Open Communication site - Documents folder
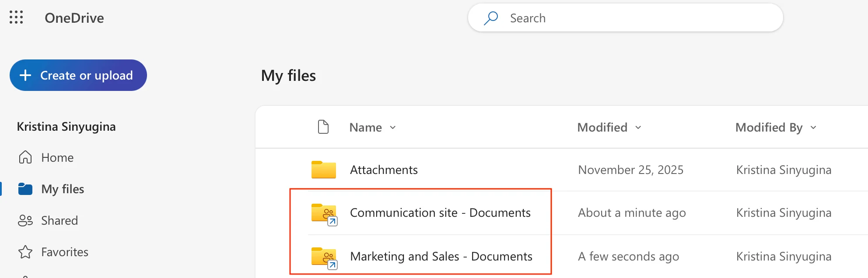Viewport: 868px width, 278px height. (x=440, y=212)
